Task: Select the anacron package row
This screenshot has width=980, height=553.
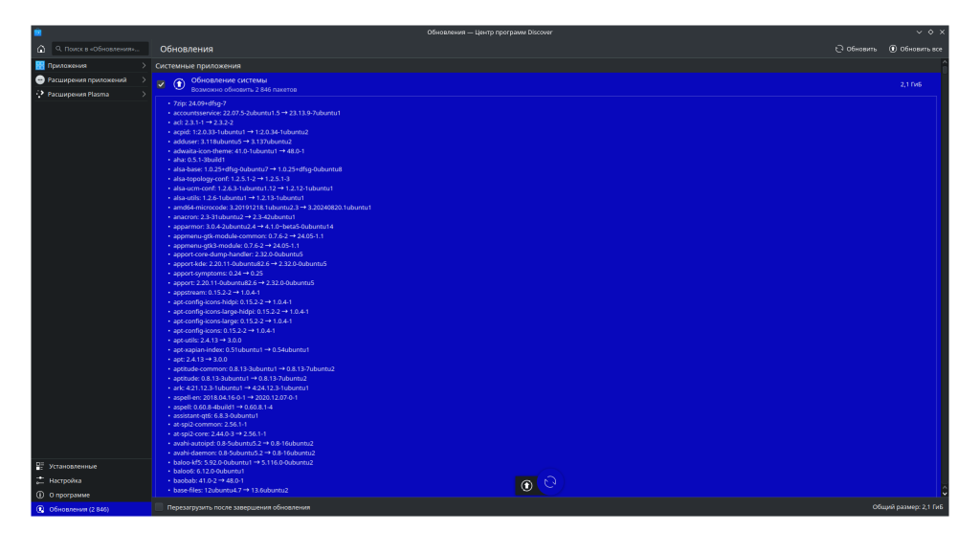Action: coord(234,217)
